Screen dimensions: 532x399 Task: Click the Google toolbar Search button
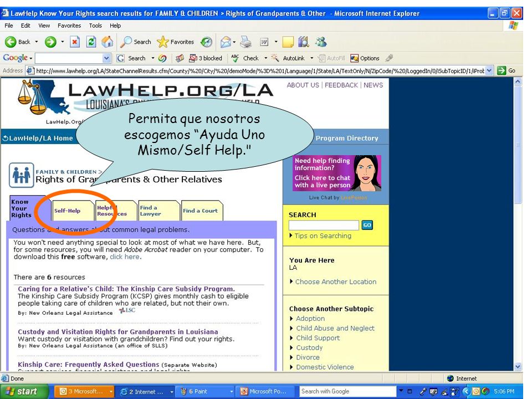coord(131,58)
